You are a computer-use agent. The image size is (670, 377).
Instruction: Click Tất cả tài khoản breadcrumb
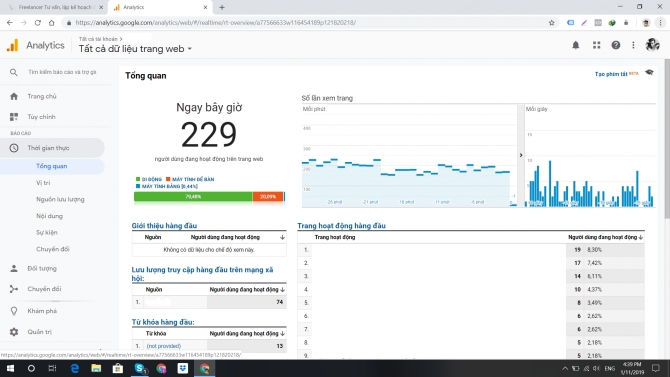point(98,39)
